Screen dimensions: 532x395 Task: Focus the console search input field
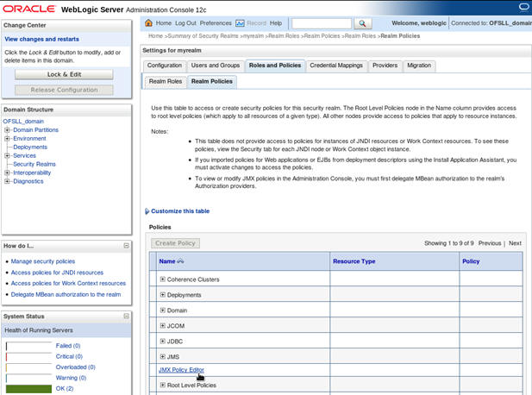click(322, 23)
